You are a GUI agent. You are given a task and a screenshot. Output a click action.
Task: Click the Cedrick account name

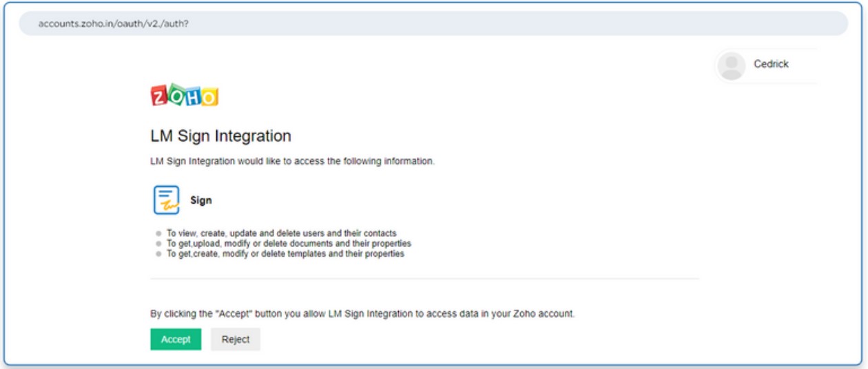pos(771,64)
